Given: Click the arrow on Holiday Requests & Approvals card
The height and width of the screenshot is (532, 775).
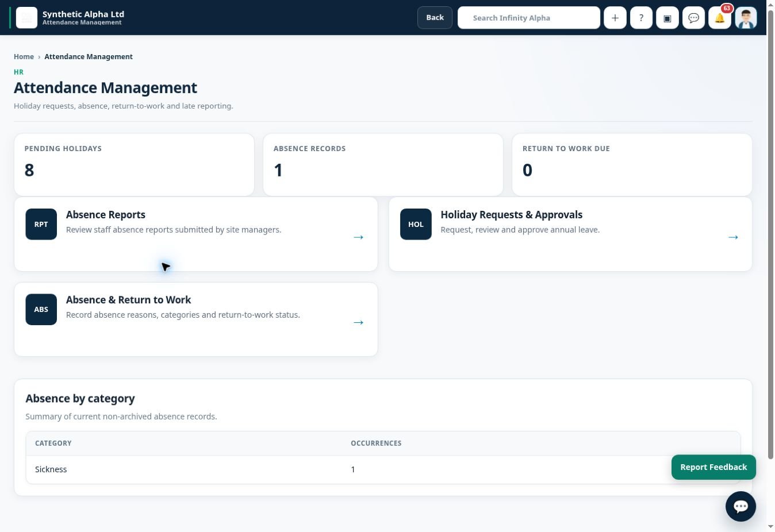Looking at the screenshot, I should point(733,237).
